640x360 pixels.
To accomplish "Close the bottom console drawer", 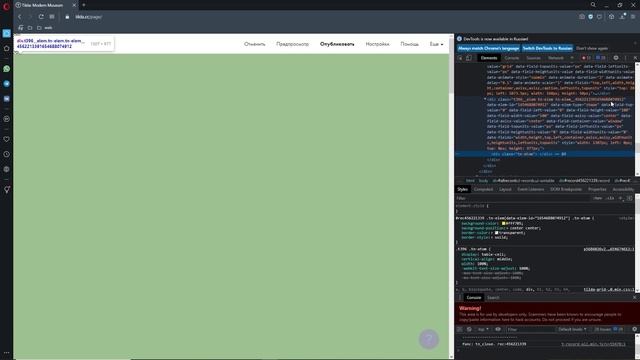I will 634,298.
